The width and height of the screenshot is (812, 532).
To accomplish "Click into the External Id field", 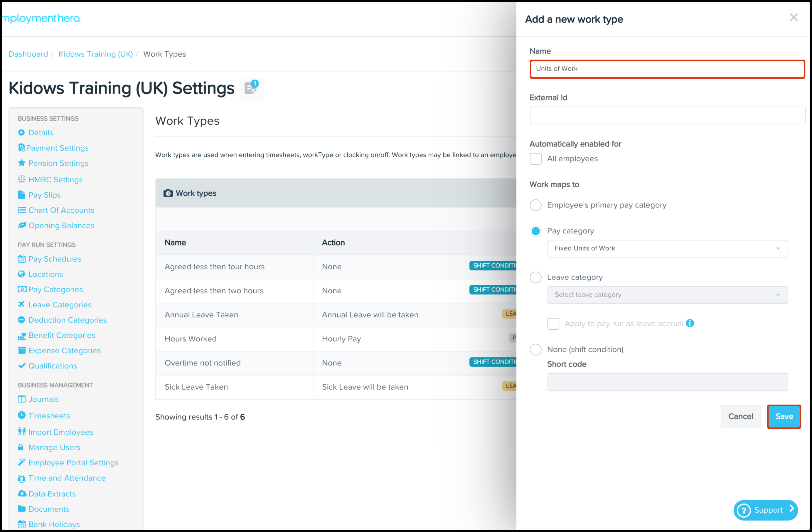I will (667, 115).
